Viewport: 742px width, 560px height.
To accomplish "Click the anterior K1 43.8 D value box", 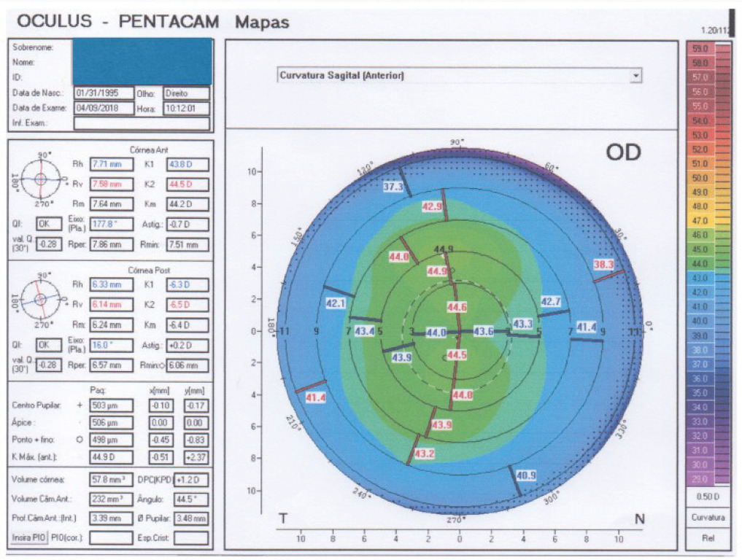I will point(188,163).
